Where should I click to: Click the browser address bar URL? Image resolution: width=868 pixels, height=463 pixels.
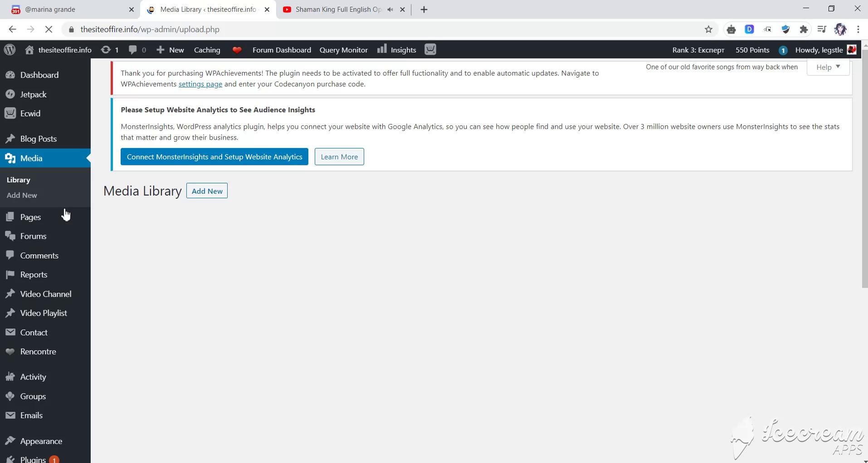pos(150,29)
